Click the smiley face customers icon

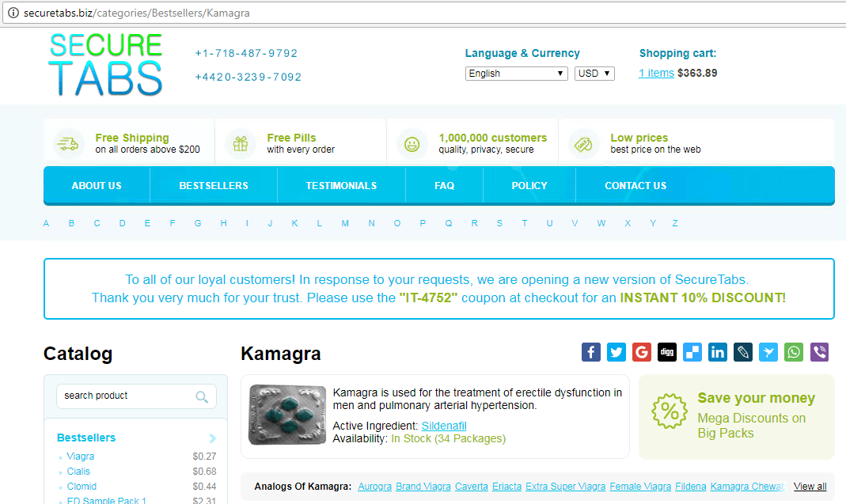pyautogui.click(x=412, y=144)
